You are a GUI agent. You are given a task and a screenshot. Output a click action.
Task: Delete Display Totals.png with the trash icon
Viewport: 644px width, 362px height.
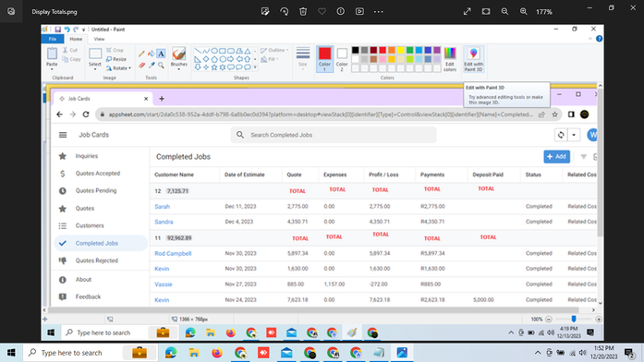(303, 11)
